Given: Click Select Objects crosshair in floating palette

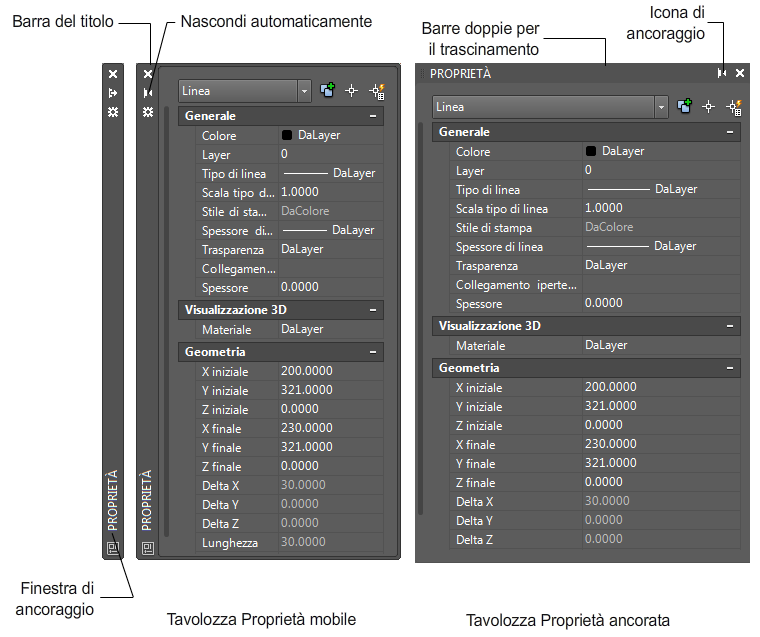Looking at the screenshot, I should click(352, 91).
